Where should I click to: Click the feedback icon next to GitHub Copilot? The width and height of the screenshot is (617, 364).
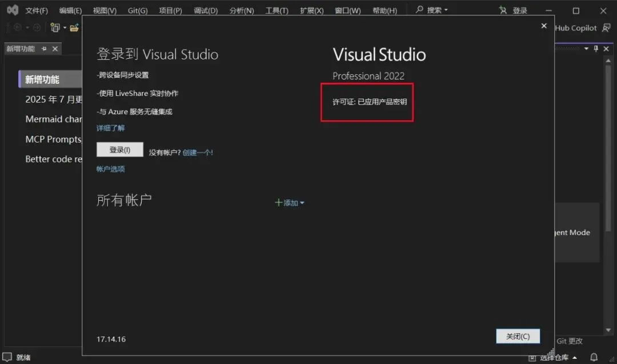point(606,27)
